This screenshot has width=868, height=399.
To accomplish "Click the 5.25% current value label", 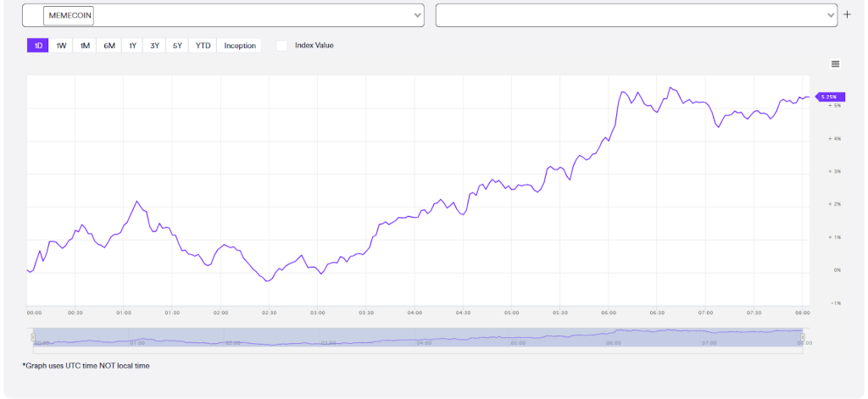I will click(831, 97).
